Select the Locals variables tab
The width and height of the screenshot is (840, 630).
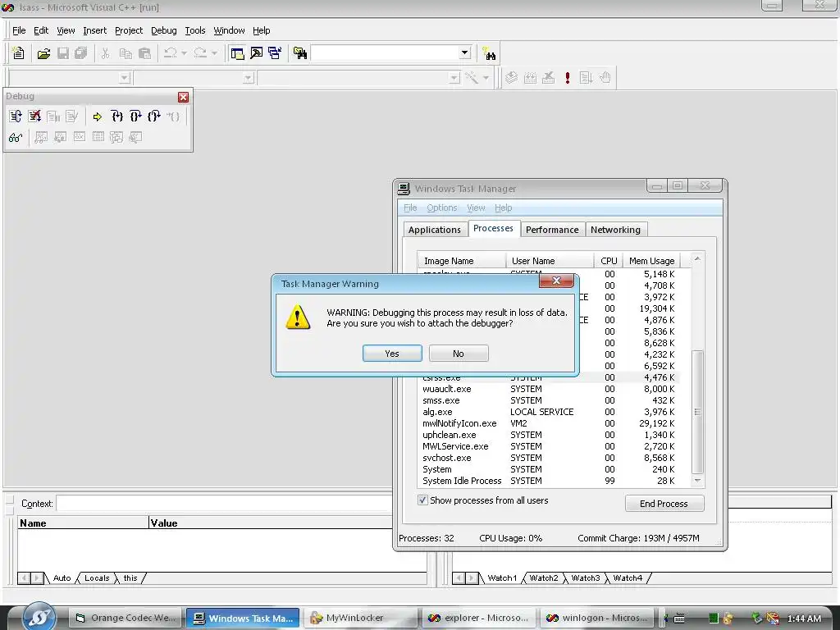[97, 578]
